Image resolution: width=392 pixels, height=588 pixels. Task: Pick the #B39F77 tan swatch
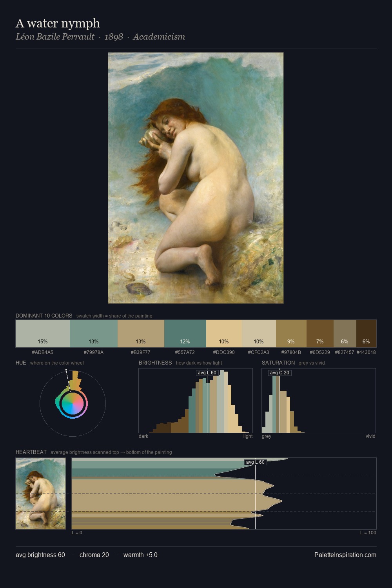pyautogui.click(x=141, y=334)
